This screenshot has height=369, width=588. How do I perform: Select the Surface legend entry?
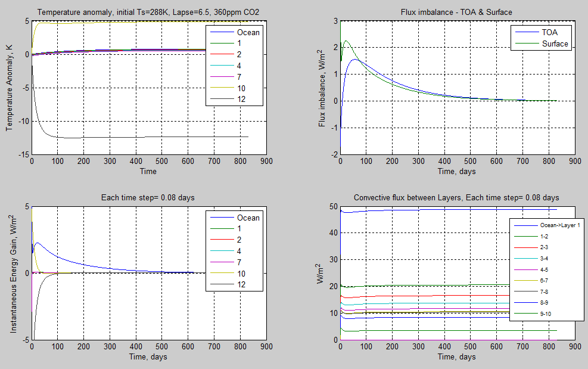click(555, 44)
